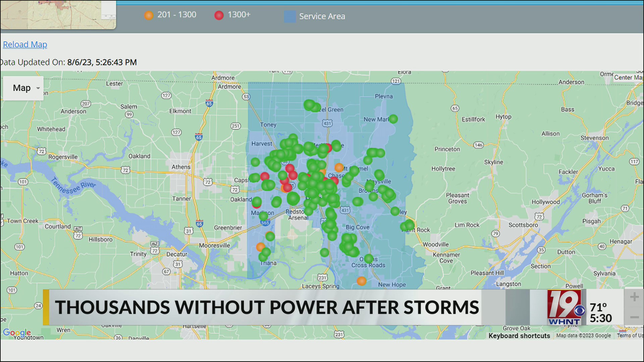Click the zoom in plus icon

(x=635, y=296)
